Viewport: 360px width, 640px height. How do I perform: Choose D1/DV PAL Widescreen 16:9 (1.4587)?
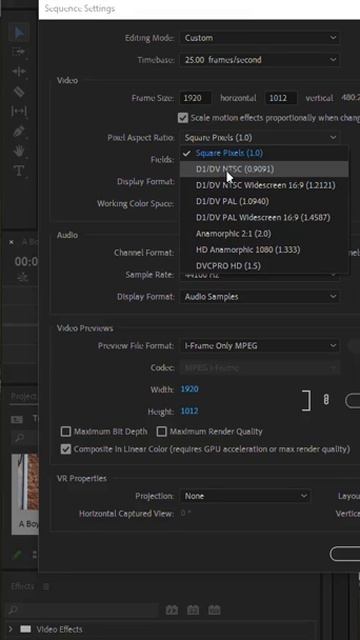pyautogui.click(x=264, y=218)
